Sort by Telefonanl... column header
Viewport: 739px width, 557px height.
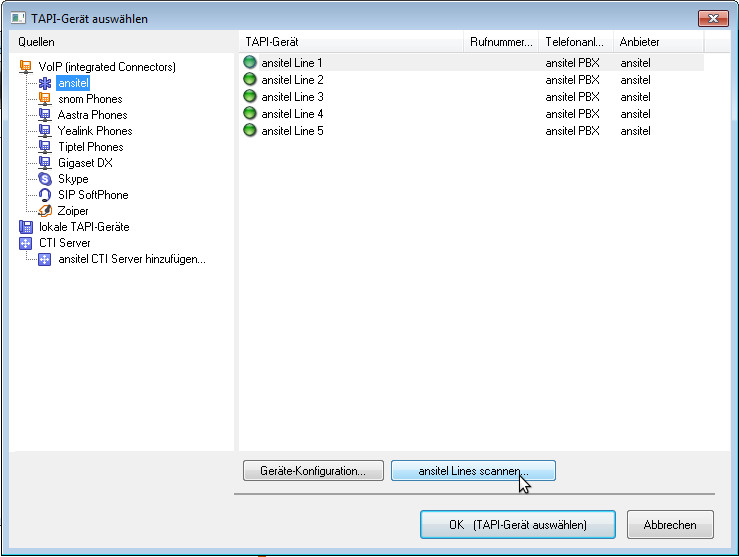pos(576,42)
